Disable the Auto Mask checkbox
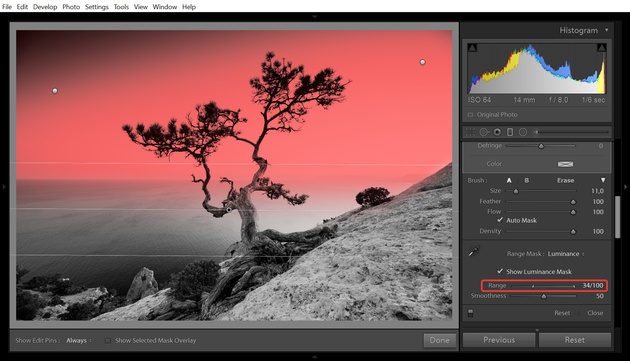The image size is (630, 361). point(500,220)
